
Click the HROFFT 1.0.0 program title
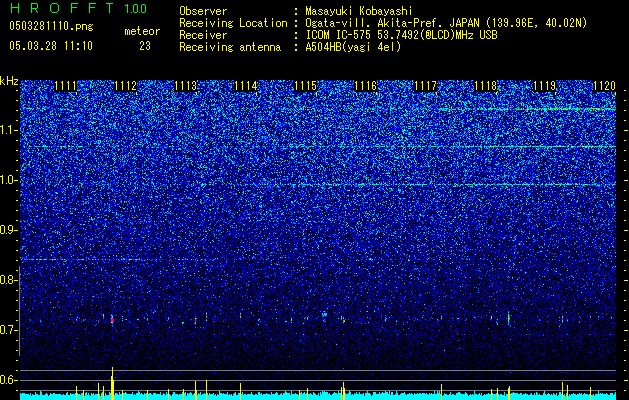tap(78, 8)
